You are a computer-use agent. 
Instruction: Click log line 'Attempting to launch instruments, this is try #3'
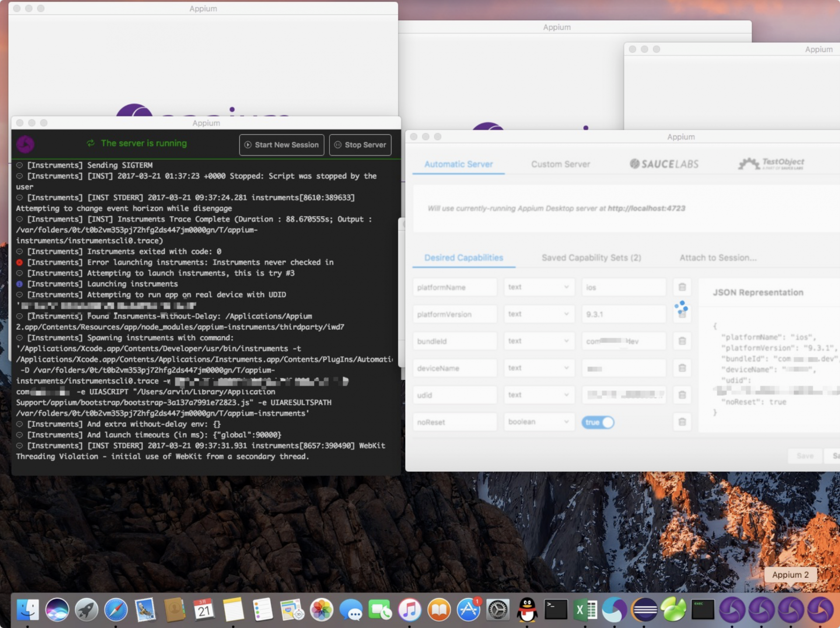(161, 273)
